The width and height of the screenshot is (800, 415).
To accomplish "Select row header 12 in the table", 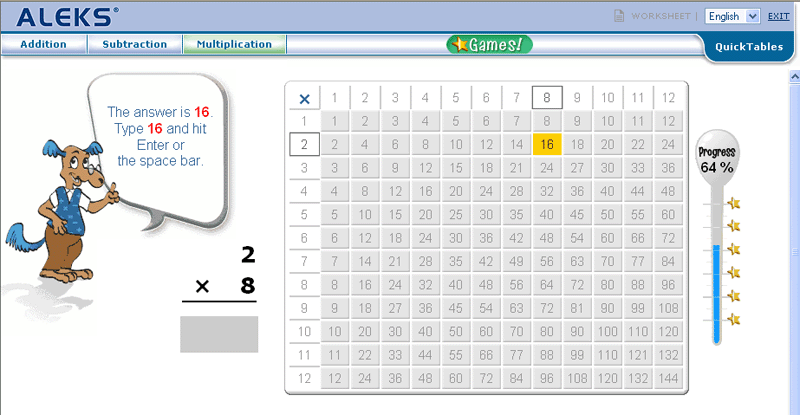I will [304, 378].
